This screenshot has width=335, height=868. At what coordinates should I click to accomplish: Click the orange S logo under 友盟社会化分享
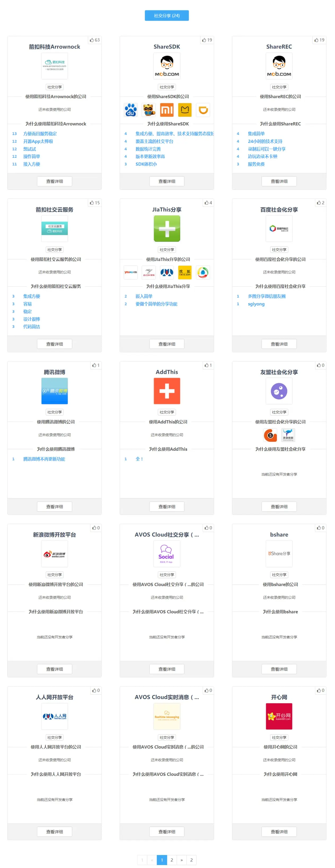(x=270, y=435)
